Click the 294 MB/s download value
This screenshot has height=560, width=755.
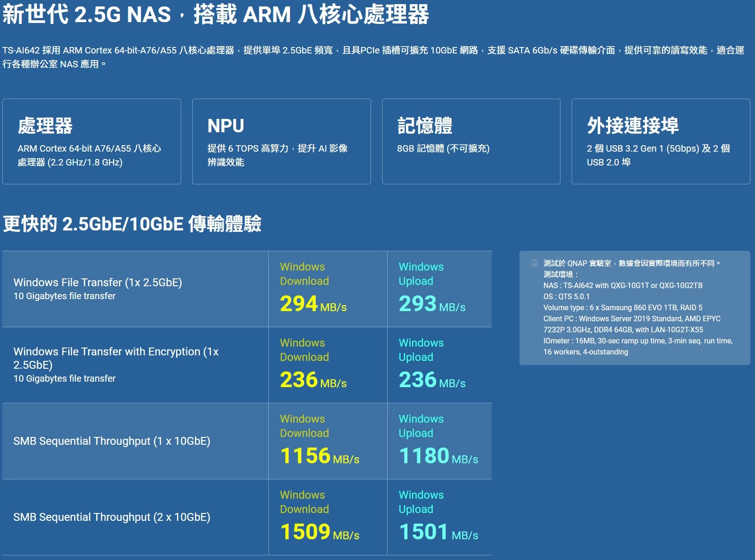[x=313, y=304]
